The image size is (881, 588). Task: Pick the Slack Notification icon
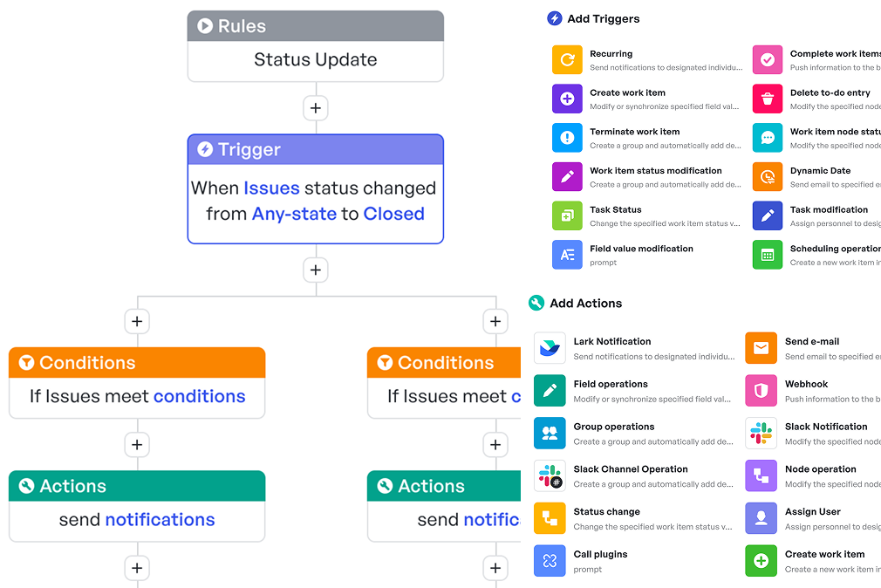pos(761,434)
